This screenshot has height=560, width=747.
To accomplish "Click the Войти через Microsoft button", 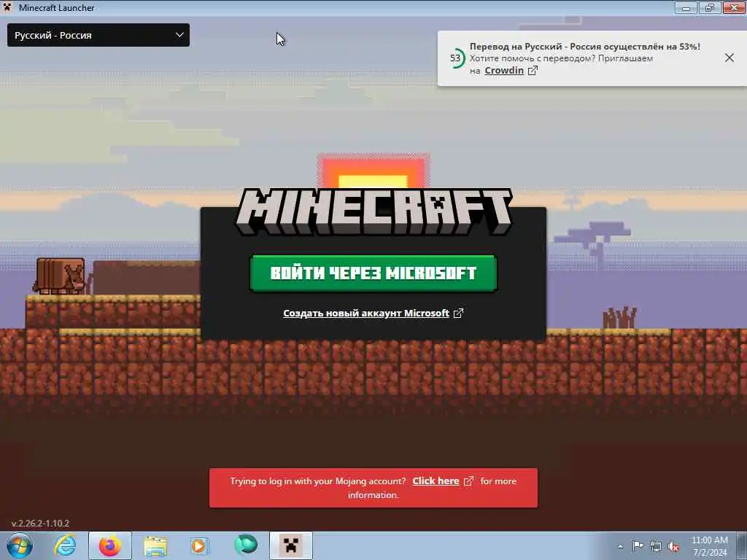I will (x=373, y=273).
